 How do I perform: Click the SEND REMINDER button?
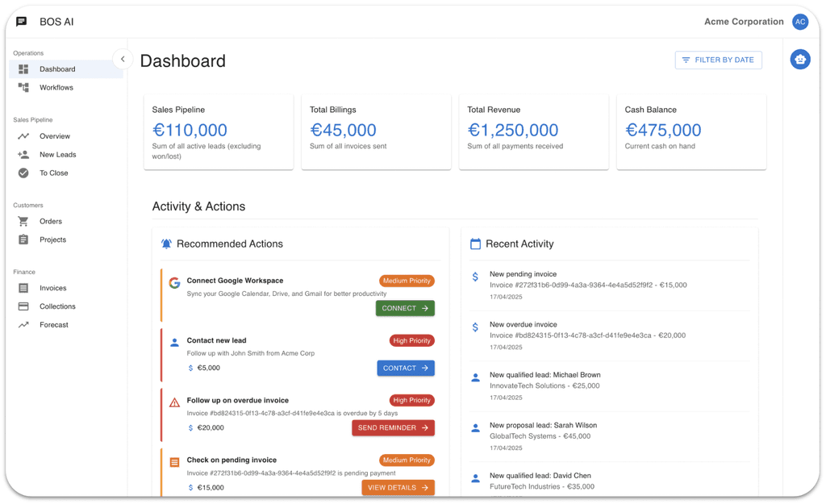[x=393, y=427]
